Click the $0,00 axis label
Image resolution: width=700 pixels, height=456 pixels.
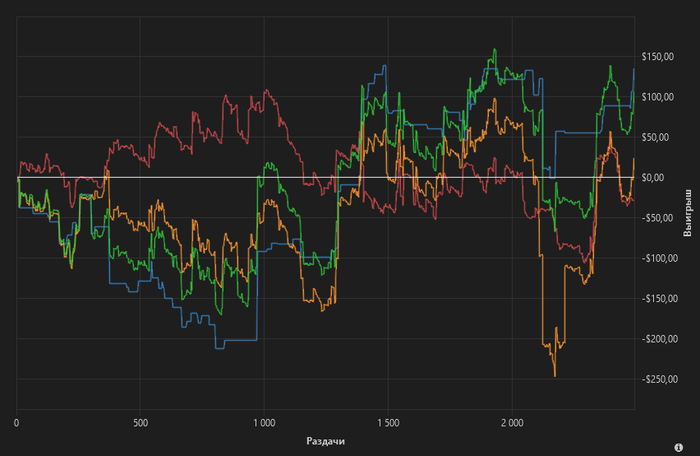pyautogui.click(x=653, y=178)
